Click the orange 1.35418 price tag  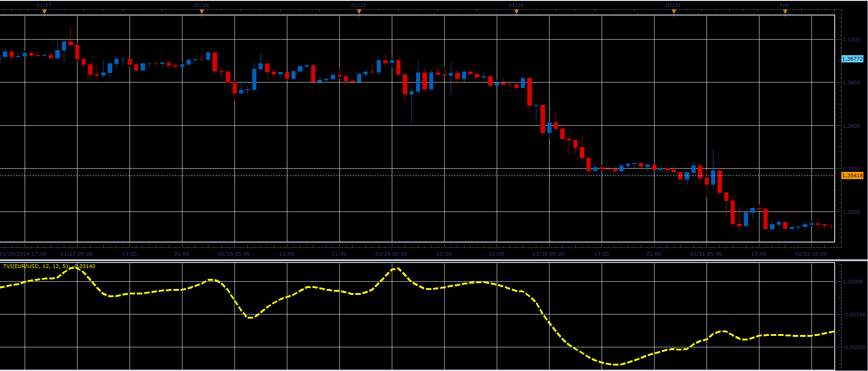pos(852,175)
